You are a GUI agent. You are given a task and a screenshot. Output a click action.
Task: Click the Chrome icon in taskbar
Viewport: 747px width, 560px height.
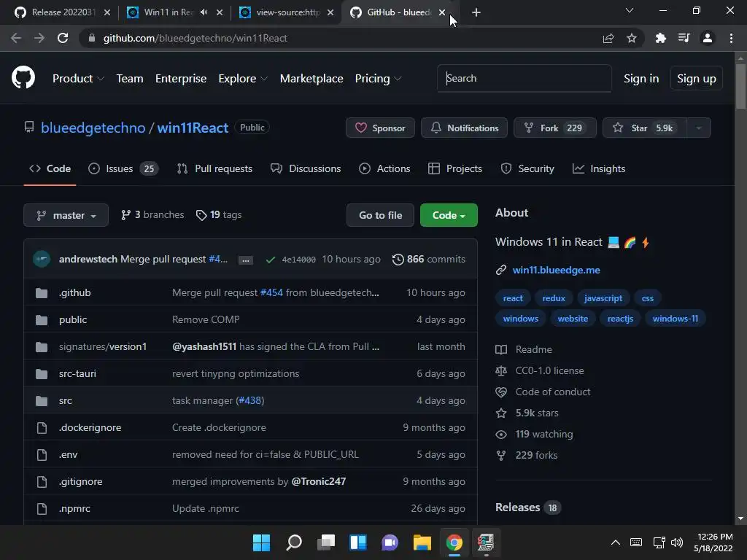point(454,542)
